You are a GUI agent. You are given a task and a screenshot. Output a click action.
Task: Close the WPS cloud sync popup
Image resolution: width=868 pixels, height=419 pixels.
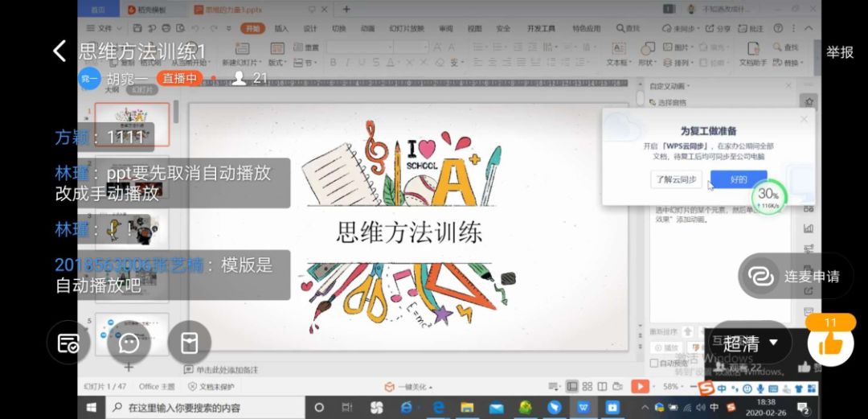click(804, 120)
